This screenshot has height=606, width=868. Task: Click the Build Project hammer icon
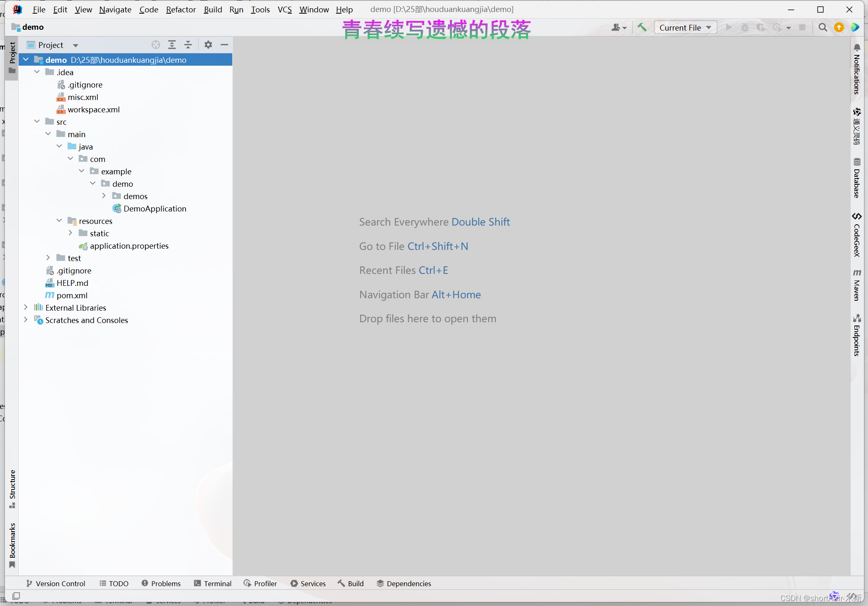pyautogui.click(x=642, y=27)
